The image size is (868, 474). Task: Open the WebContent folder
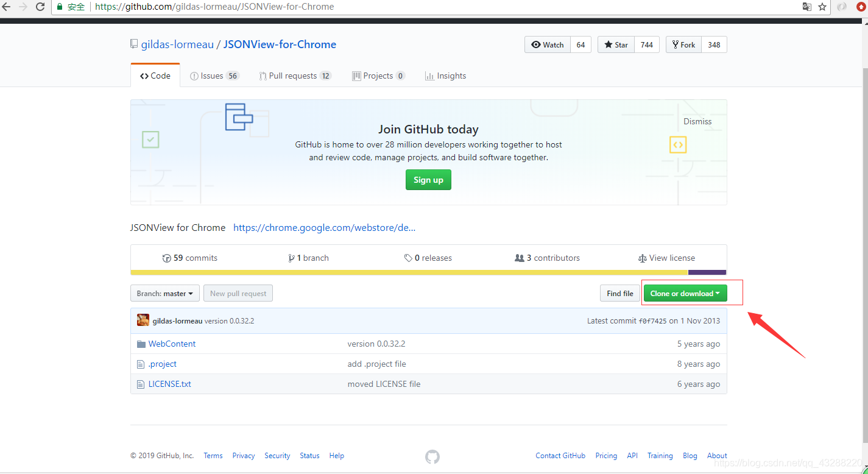coord(172,344)
